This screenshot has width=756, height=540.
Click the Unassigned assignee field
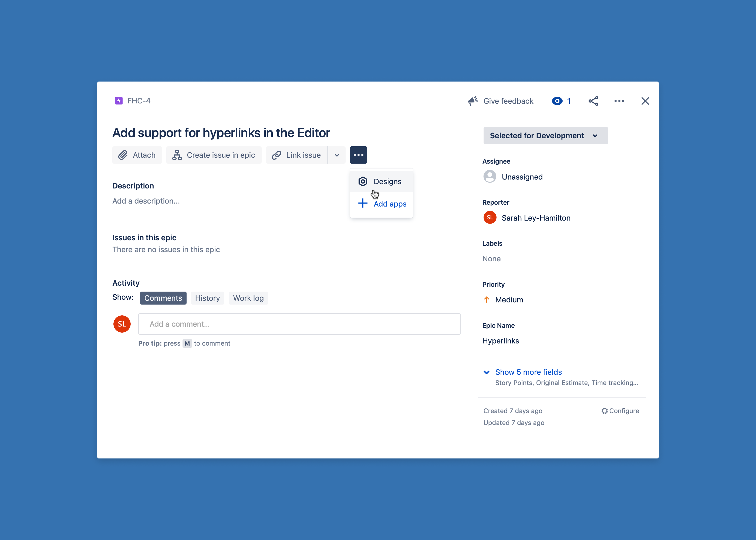[513, 177]
